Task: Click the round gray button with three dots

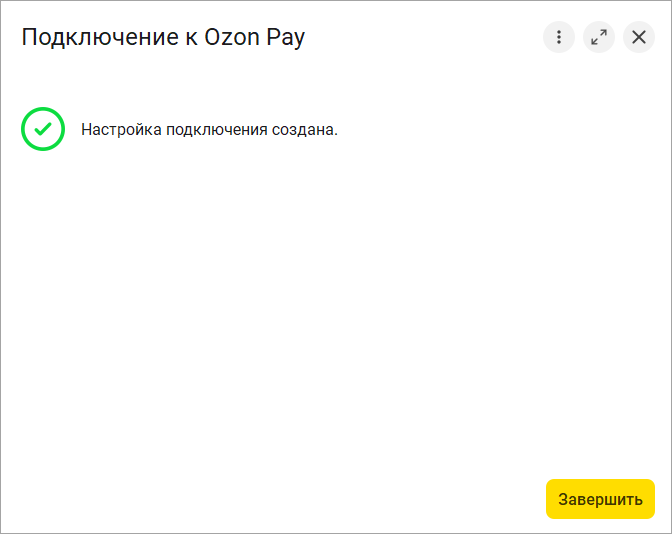Action: [559, 37]
